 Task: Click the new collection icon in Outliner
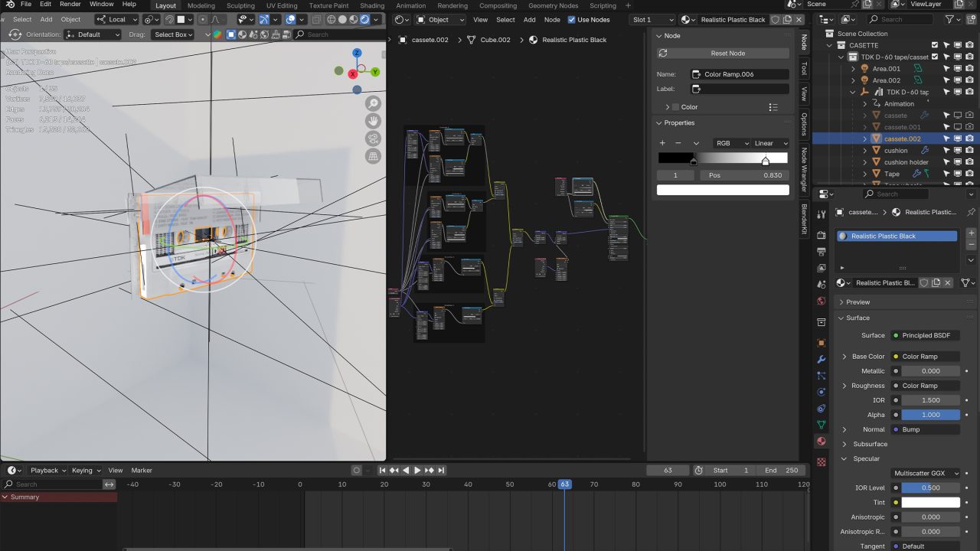click(972, 19)
